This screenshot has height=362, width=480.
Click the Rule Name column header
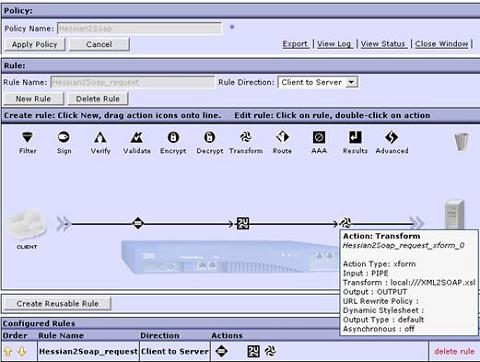point(61,336)
